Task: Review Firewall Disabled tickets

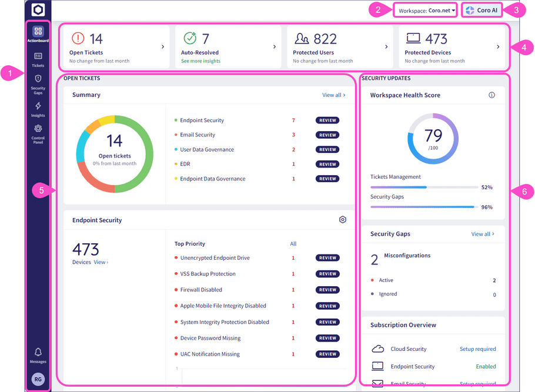Action: (327, 290)
